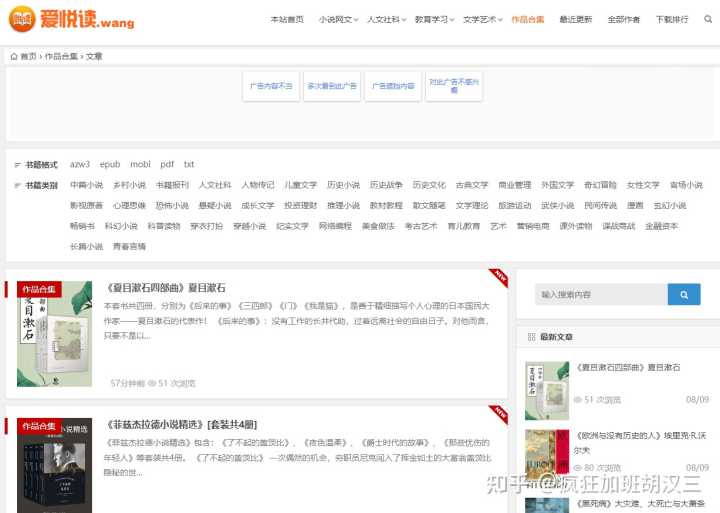
Task: Click the 首页 breadcrumb link
Action: 28,56
